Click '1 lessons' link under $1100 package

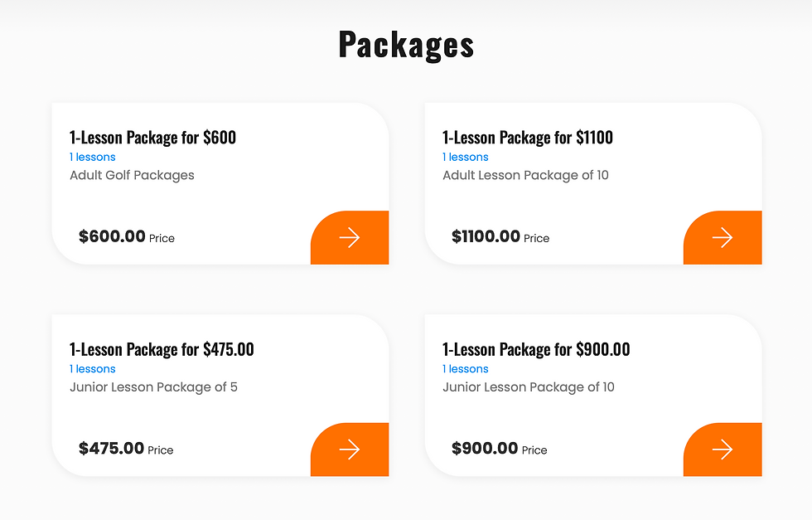466,157
